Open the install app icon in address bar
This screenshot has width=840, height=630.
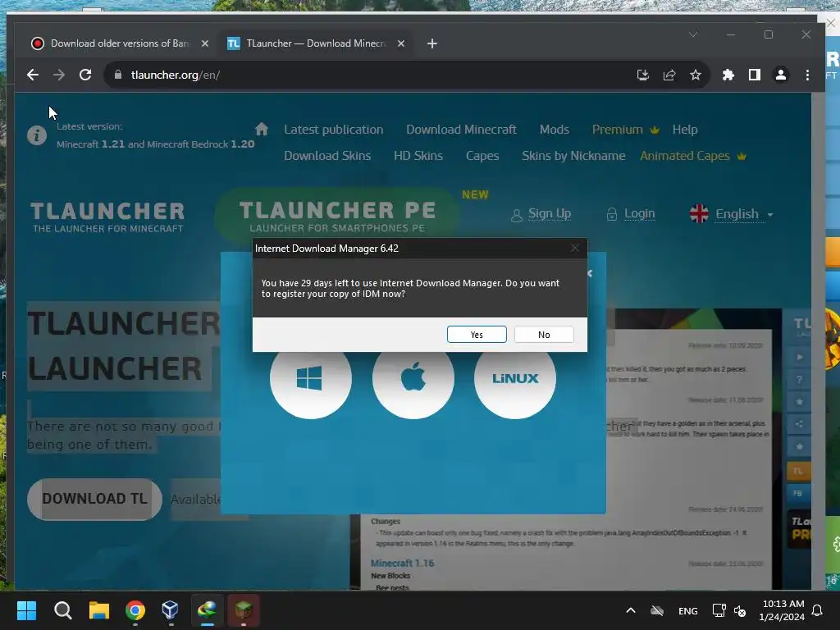point(643,75)
